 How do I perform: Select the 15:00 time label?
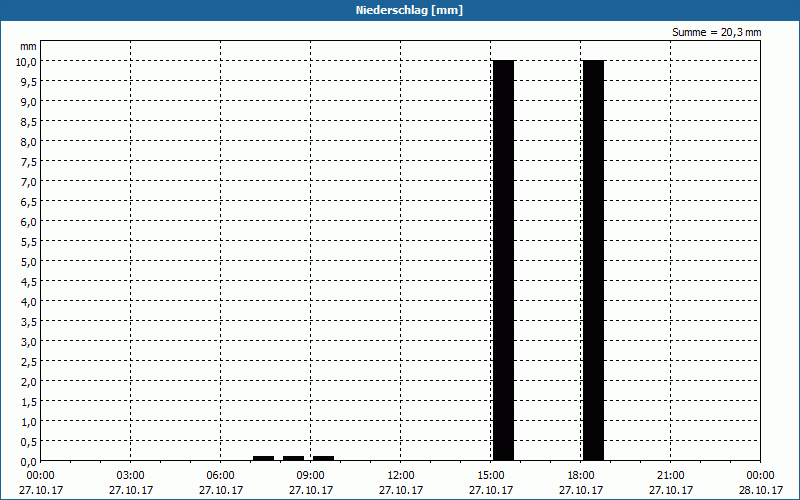[491, 476]
